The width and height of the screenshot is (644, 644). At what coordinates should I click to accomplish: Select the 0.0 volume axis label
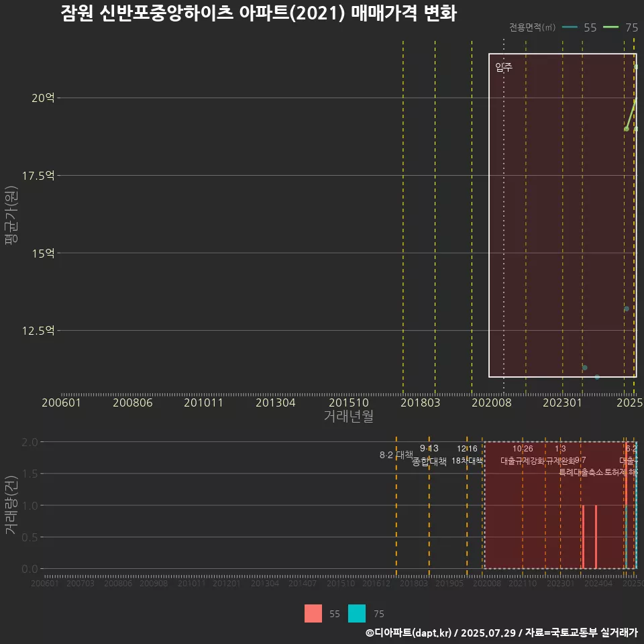click(x=30, y=569)
